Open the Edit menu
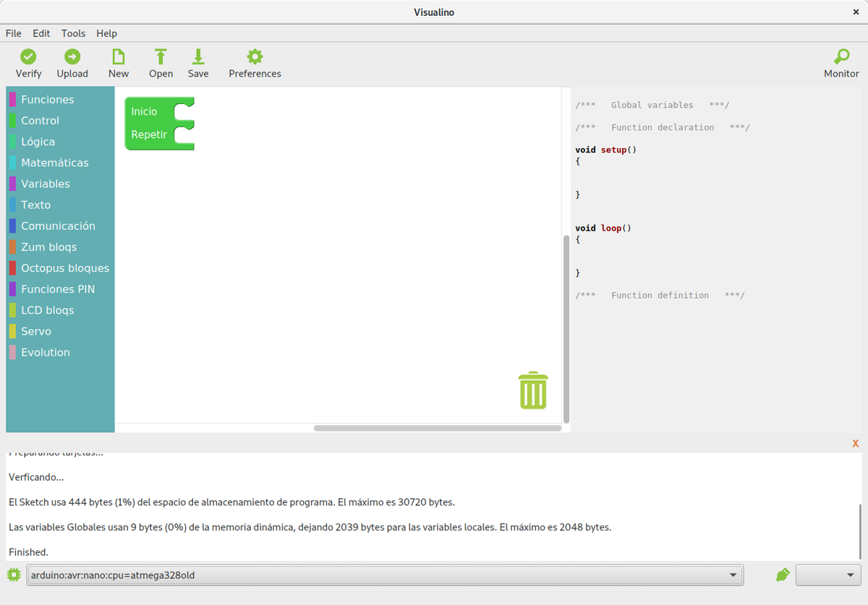The image size is (868, 605). [41, 33]
